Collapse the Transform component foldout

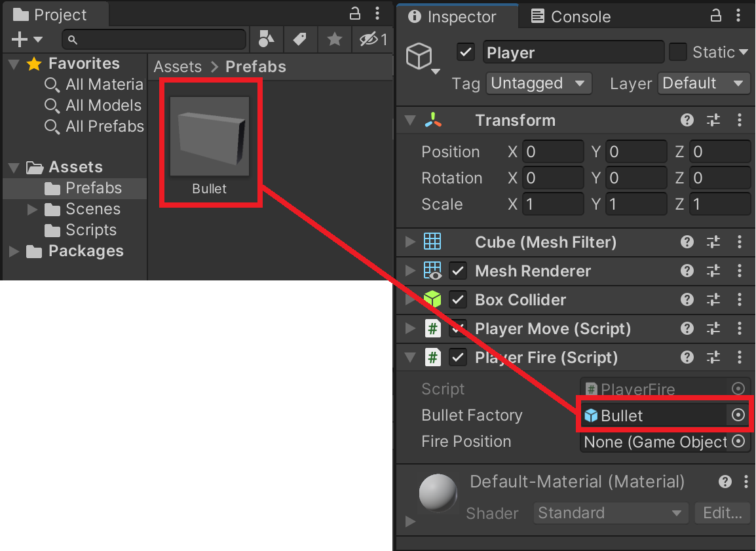point(410,121)
